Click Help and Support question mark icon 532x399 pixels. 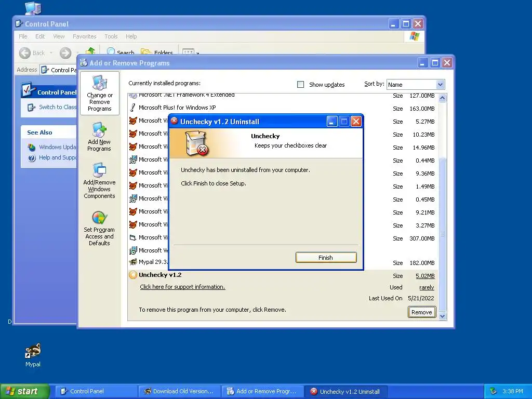click(x=32, y=158)
